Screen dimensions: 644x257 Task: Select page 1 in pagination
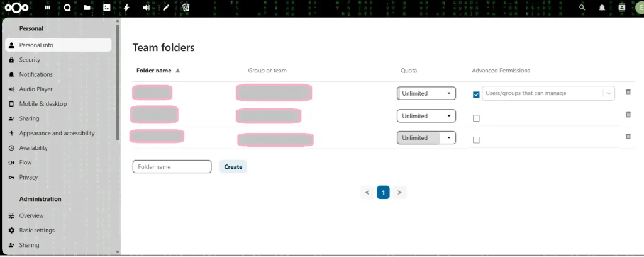point(383,193)
